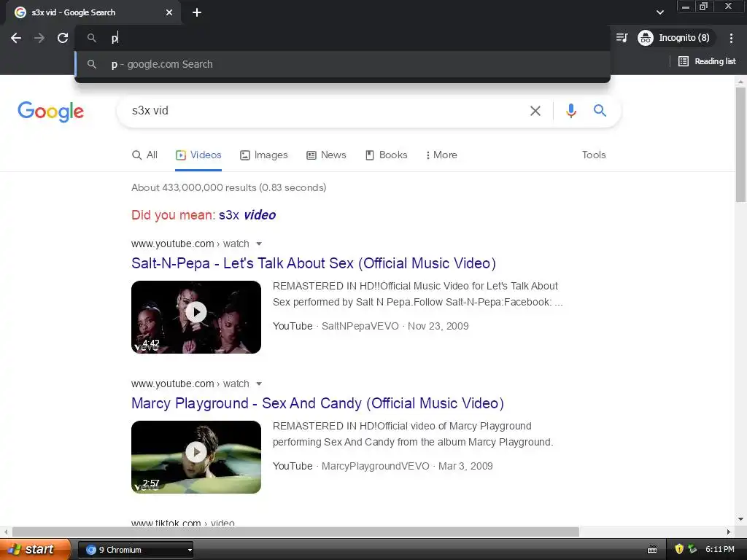Click the vertical scrollbar thumb
The image size is (747, 560).
point(740,145)
